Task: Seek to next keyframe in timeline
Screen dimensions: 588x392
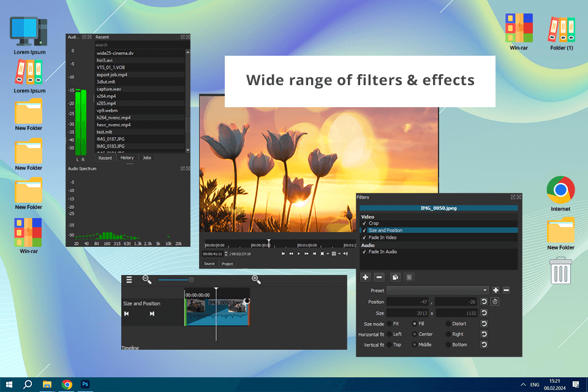Action: (152, 314)
